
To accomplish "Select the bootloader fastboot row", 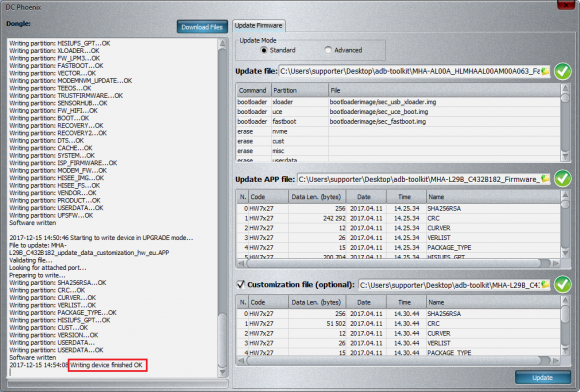I will tap(398, 122).
